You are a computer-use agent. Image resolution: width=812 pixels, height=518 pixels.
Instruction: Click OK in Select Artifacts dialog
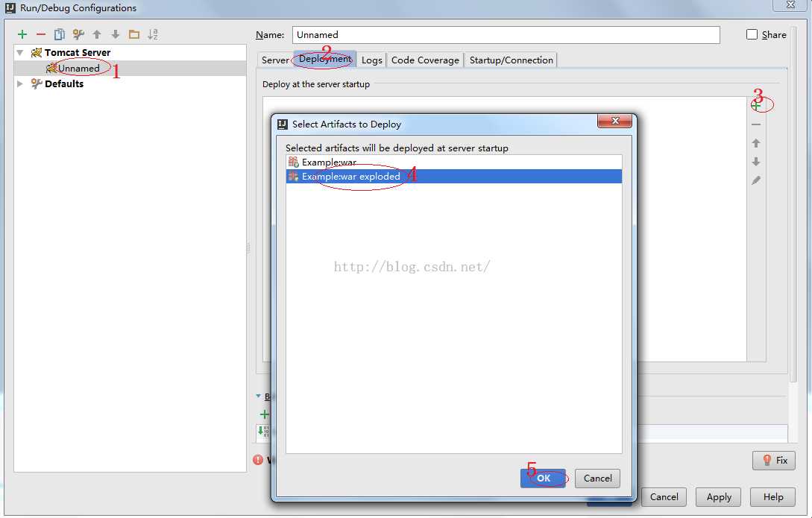pyautogui.click(x=544, y=478)
